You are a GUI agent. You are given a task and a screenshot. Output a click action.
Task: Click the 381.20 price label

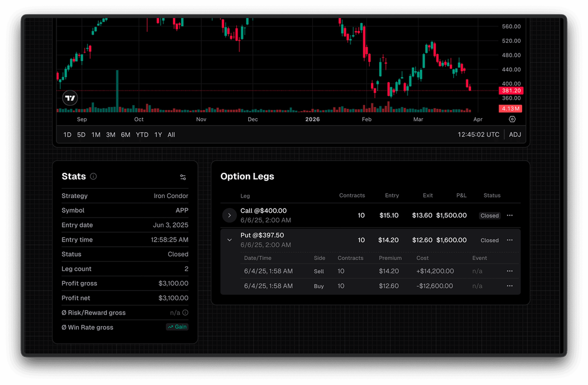click(x=511, y=91)
